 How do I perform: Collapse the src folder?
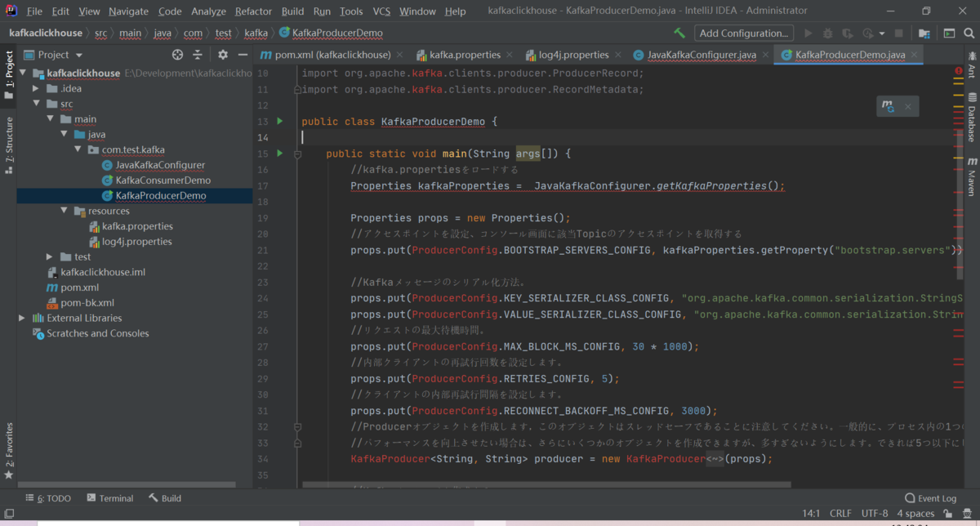36,104
